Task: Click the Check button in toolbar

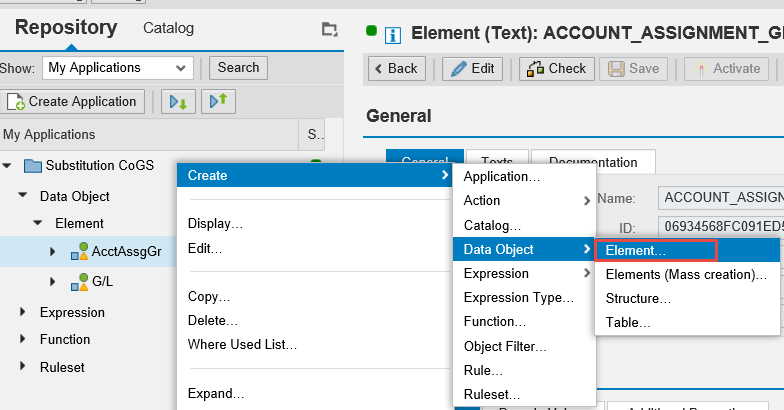Action: pos(557,69)
